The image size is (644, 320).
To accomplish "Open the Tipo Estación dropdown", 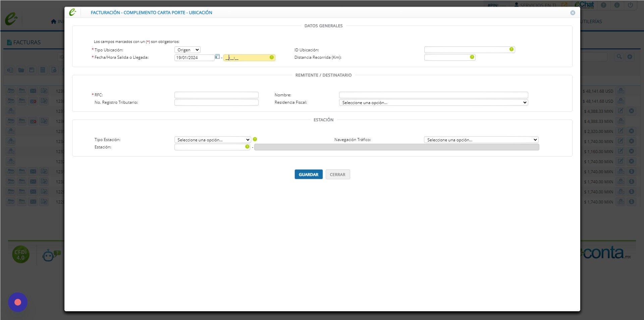I will [x=213, y=140].
